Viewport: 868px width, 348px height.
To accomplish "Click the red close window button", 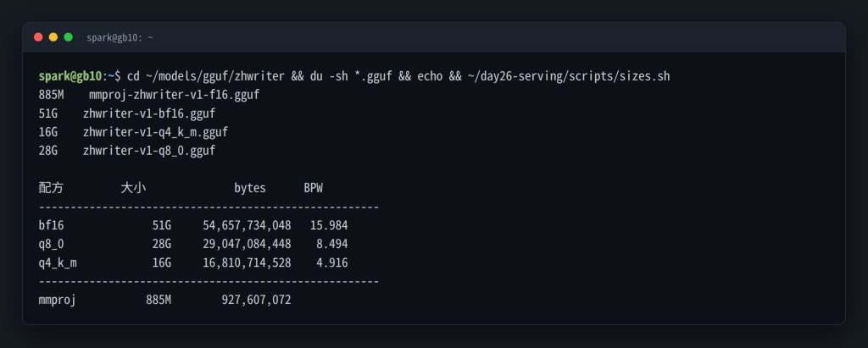I will 38,37.
